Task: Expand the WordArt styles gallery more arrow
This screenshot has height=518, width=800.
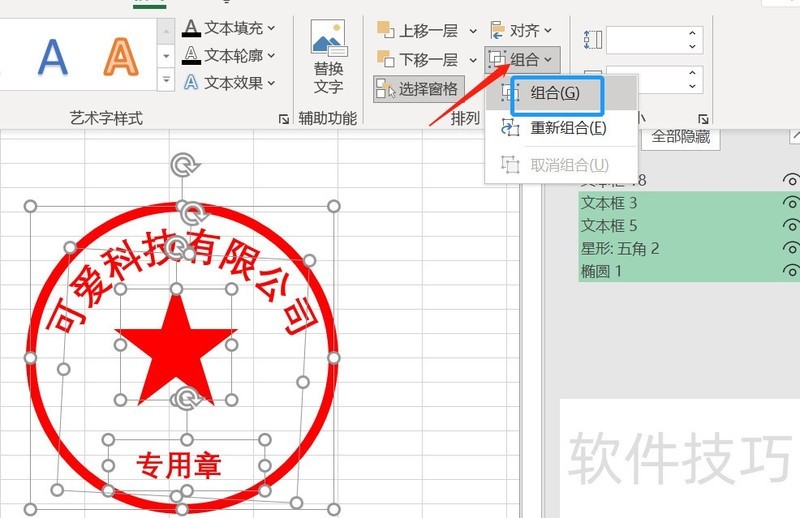Action: [x=166, y=80]
